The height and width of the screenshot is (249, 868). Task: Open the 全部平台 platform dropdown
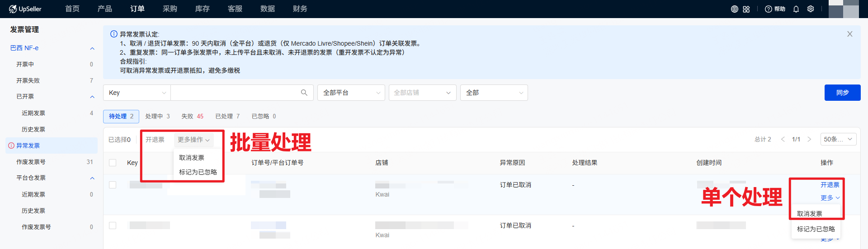click(351, 93)
